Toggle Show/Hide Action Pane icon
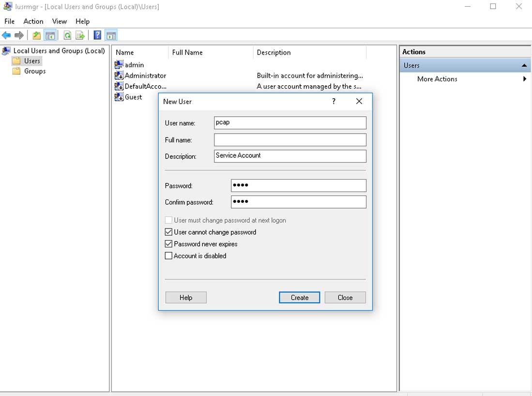The height and width of the screenshot is (396, 532). tap(111, 35)
